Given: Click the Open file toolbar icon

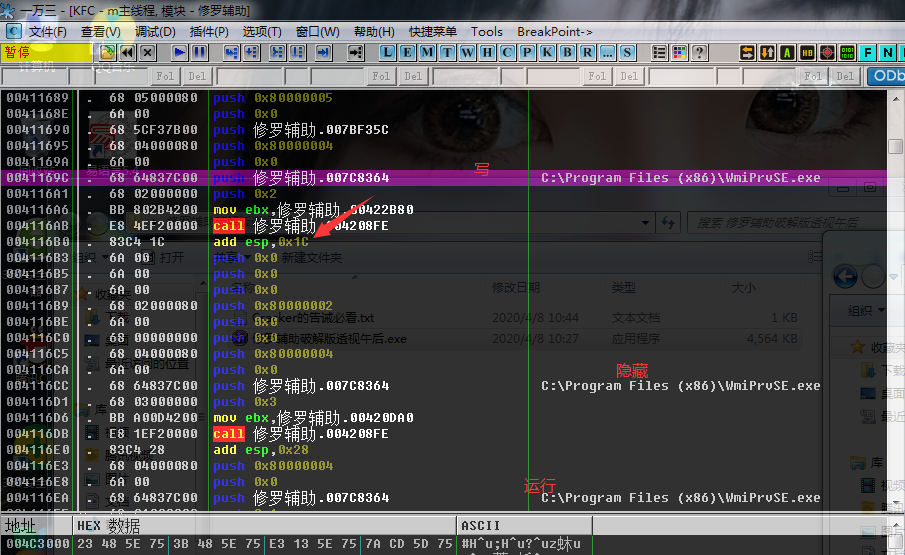Looking at the screenshot, I should tap(107, 53).
